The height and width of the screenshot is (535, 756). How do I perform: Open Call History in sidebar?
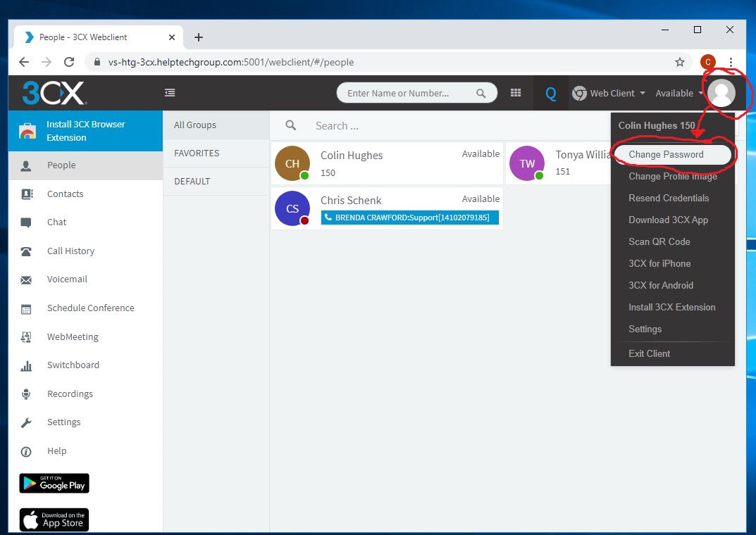(71, 251)
